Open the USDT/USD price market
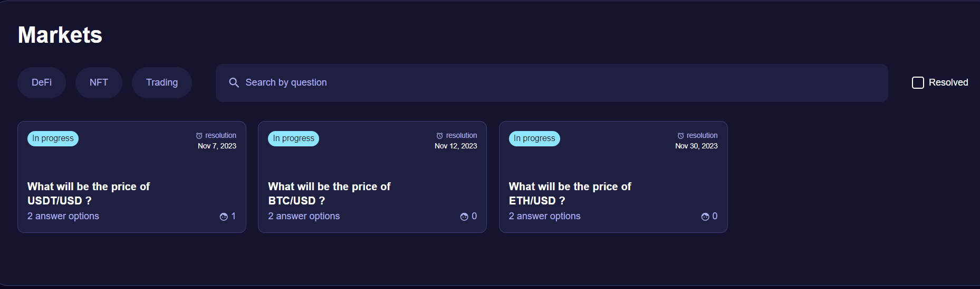Screen dimensions: 980x289 (89, 193)
